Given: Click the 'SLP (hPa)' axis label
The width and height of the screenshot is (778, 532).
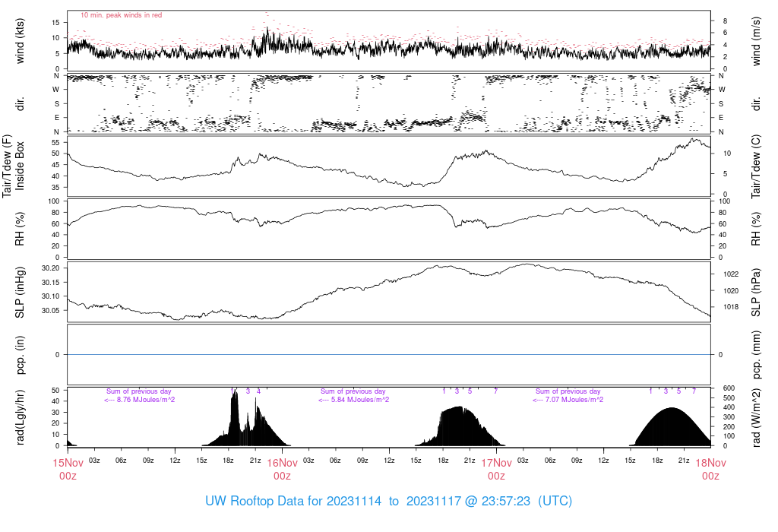Looking at the screenshot, I should click(756, 293).
